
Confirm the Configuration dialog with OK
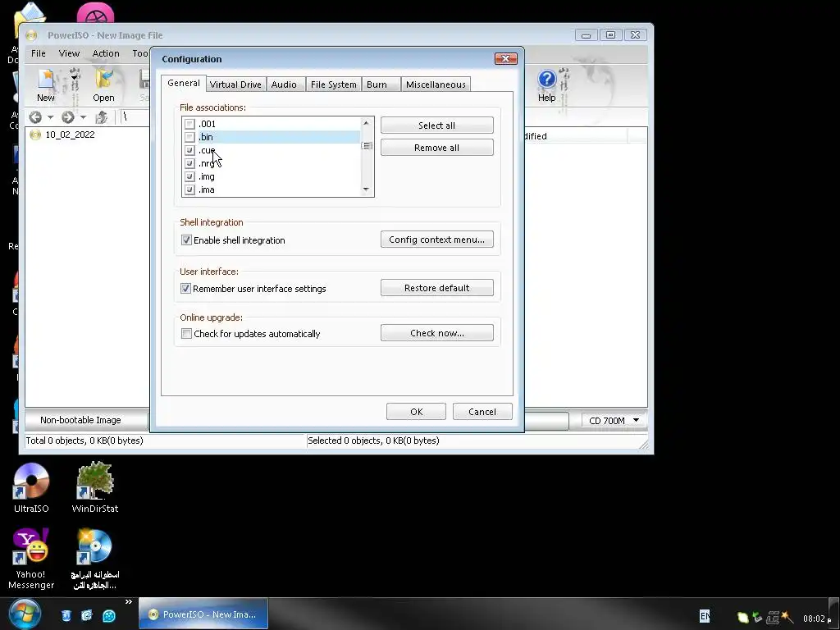(416, 412)
